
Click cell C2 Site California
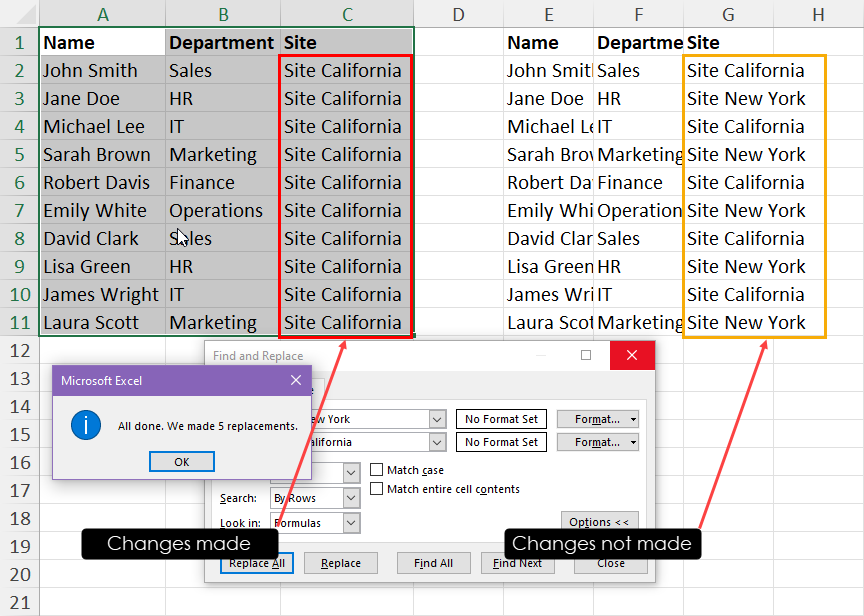click(x=347, y=70)
